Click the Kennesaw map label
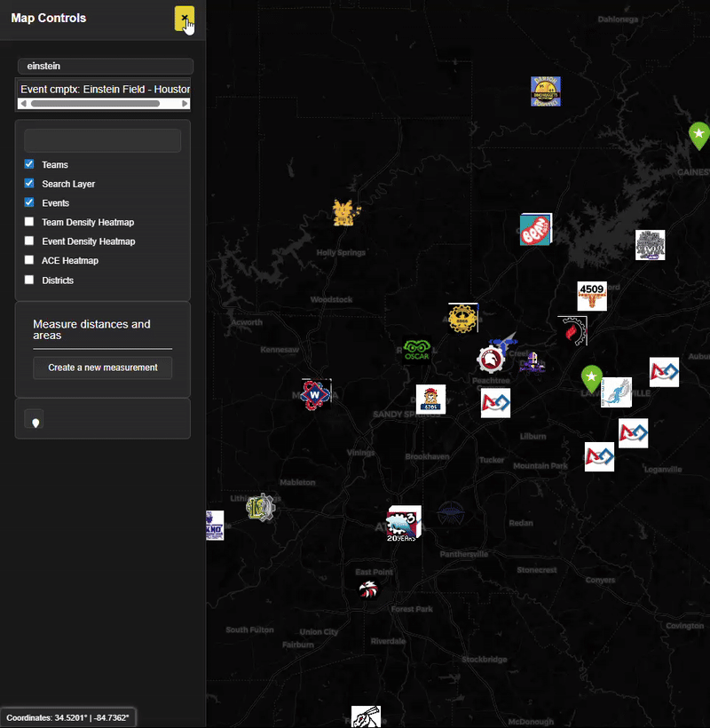The height and width of the screenshot is (728, 710). [280, 350]
